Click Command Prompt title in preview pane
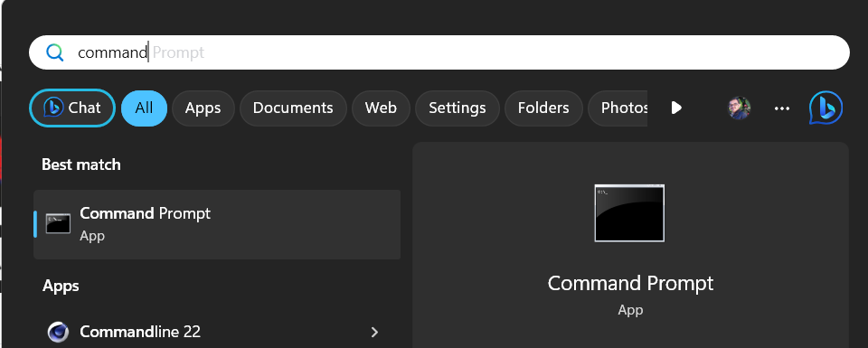Viewport: 868px width, 348px height. tap(630, 283)
